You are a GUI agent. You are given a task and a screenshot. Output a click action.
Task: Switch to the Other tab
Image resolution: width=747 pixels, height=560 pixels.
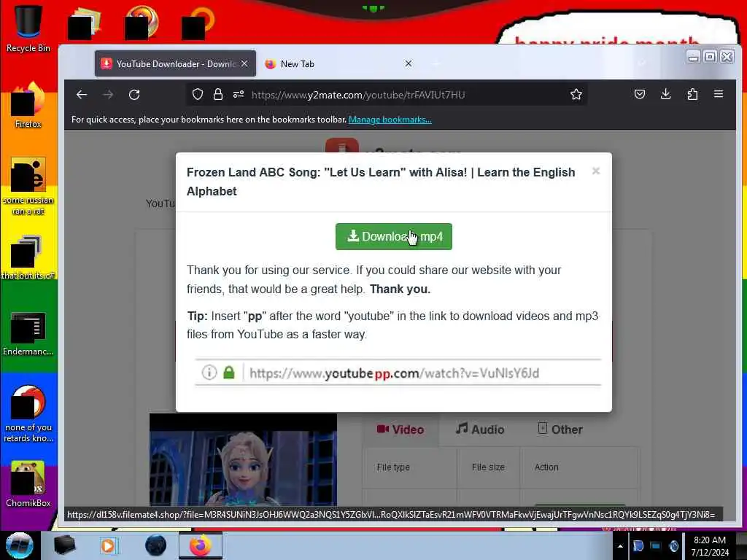coord(560,429)
